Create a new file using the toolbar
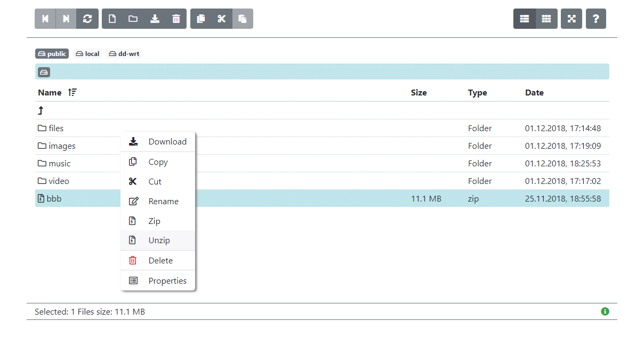Screen dimensions: 644x337 (112, 18)
